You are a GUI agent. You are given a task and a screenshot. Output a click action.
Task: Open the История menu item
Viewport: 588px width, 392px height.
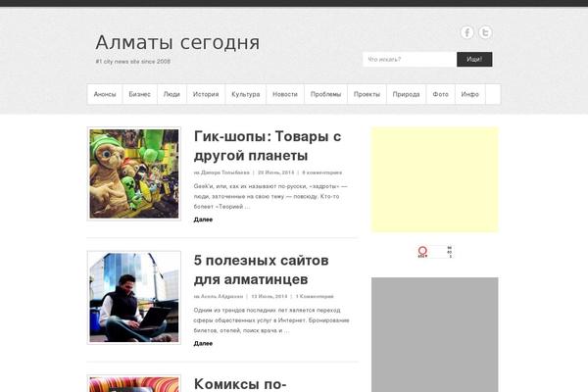206,94
